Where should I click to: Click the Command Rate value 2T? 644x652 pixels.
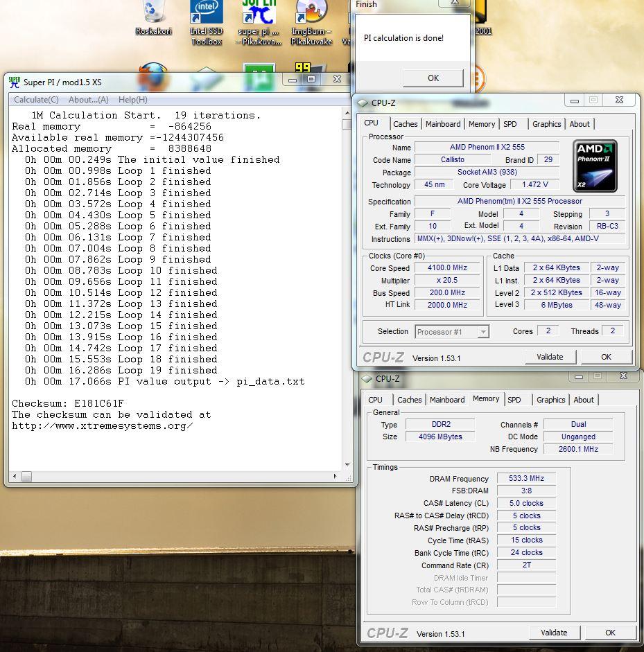526,565
